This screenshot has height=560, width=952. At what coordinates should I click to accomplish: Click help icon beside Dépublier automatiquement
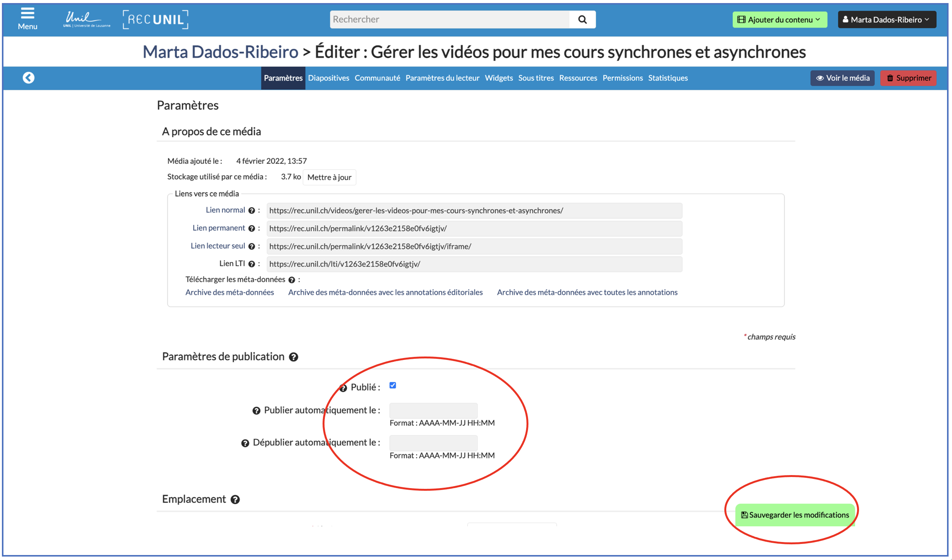point(245,443)
